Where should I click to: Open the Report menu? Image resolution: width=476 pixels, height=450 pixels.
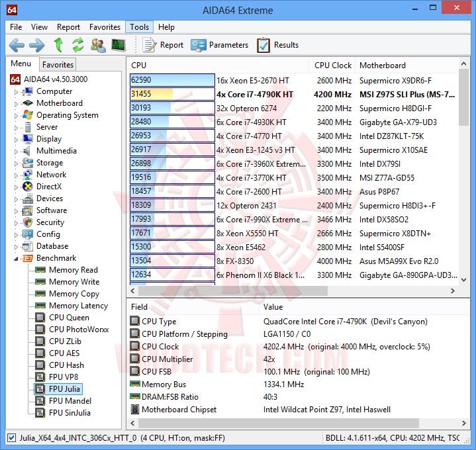(x=68, y=27)
